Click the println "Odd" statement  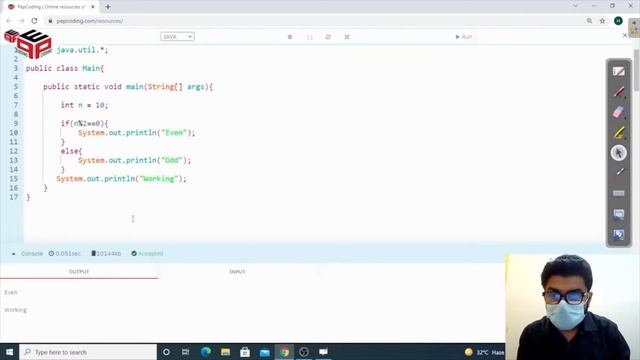click(x=134, y=160)
